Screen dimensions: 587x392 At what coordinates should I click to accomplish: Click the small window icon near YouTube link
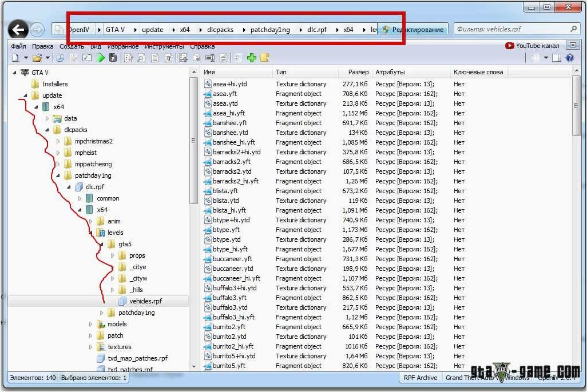tap(572, 45)
